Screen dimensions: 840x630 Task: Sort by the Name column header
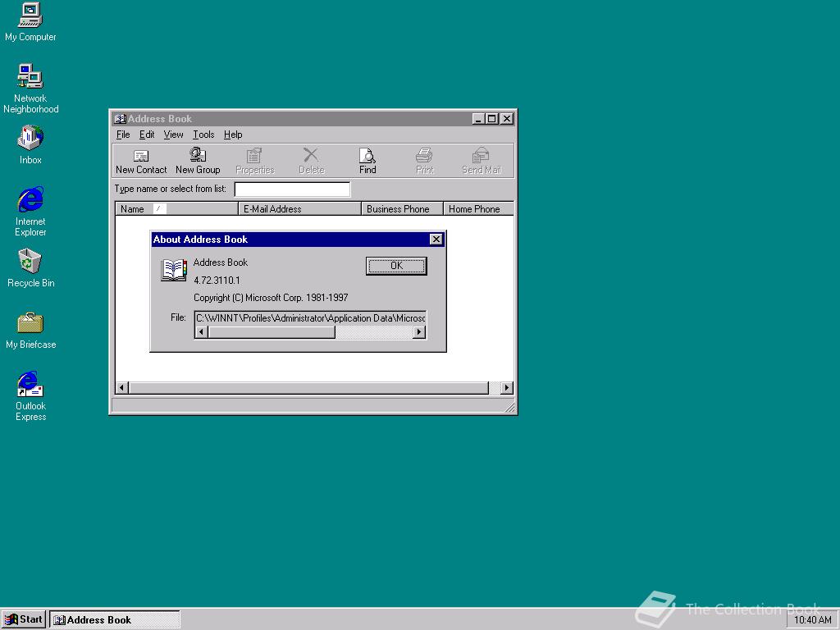click(176, 209)
